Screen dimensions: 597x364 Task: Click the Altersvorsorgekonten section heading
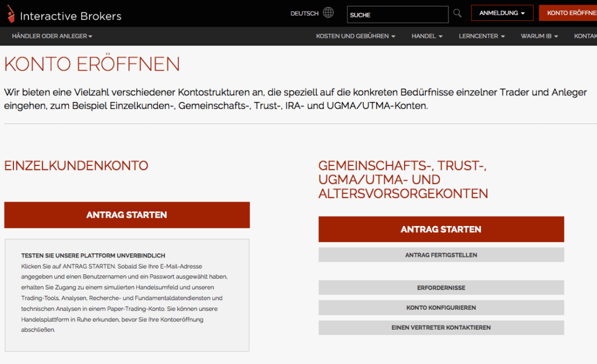click(x=403, y=179)
